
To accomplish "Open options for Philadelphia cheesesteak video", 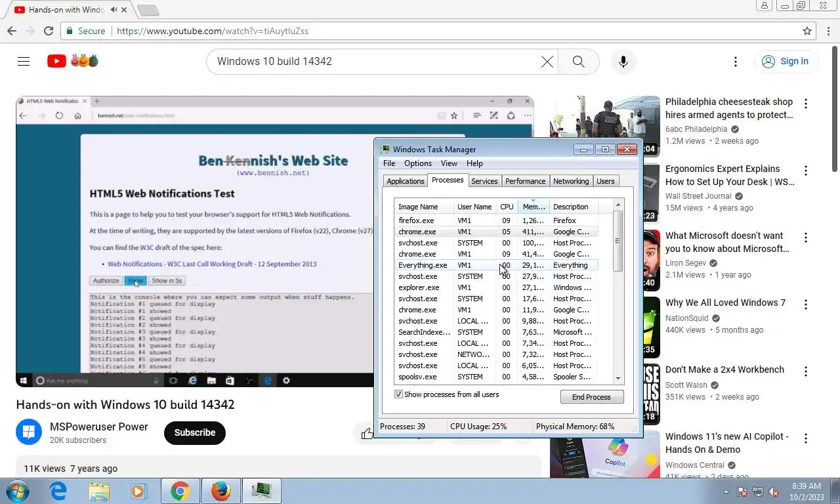I will click(x=806, y=104).
